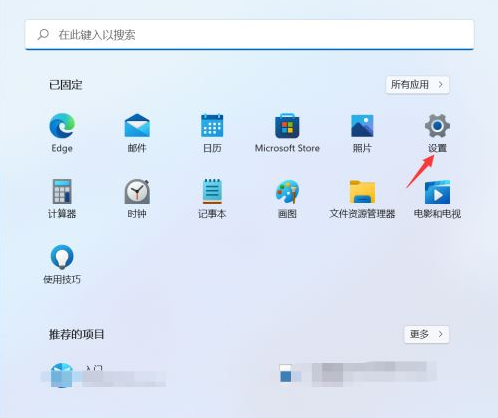Launch the 时钟 clock app
The height and width of the screenshot is (418, 498).
[x=137, y=199]
